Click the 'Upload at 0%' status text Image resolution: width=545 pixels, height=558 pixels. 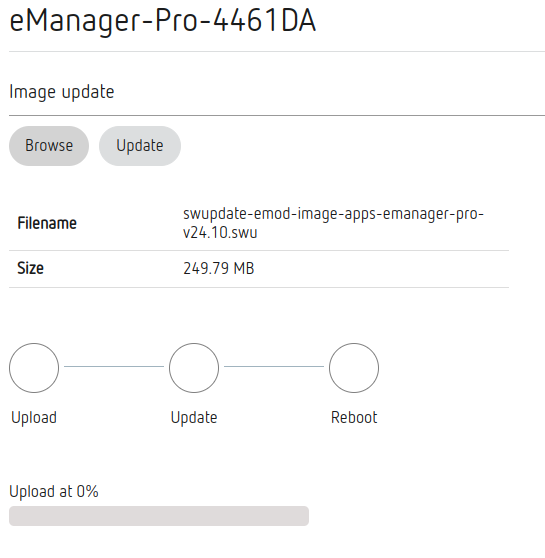click(x=54, y=491)
